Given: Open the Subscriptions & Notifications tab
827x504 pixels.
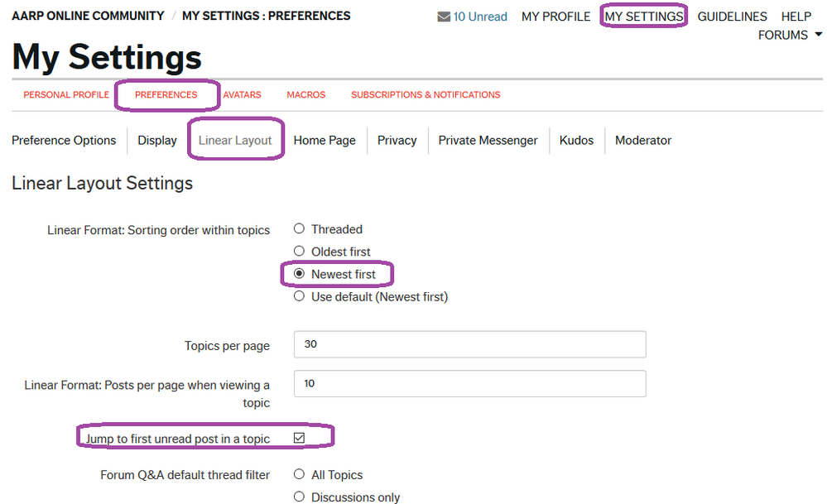Looking at the screenshot, I should tap(426, 95).
